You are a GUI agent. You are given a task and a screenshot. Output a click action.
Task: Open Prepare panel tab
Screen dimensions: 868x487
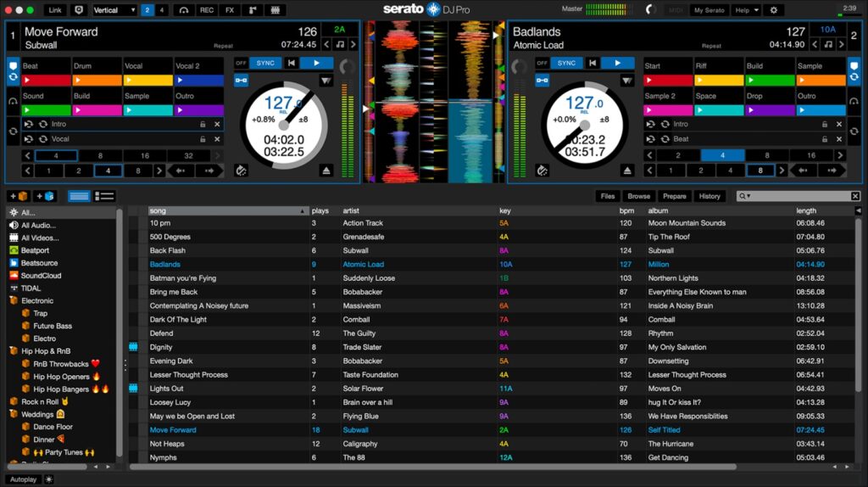(x=674, y=196)
